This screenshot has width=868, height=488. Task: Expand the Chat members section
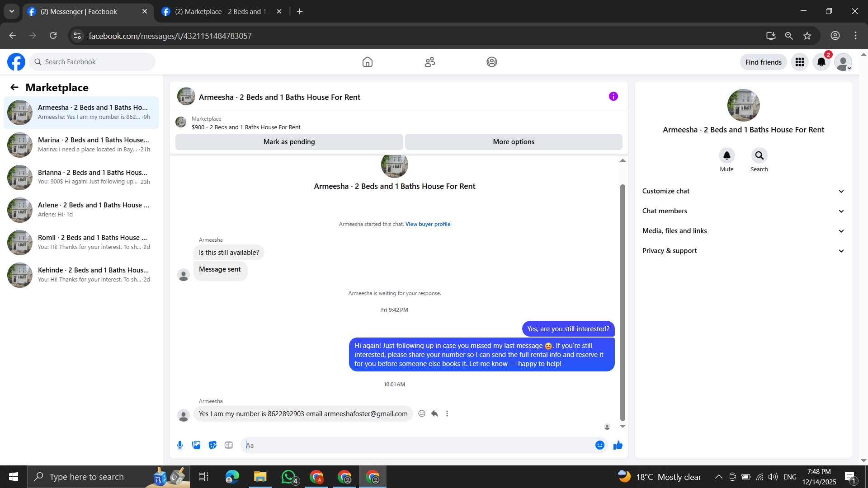743,211
